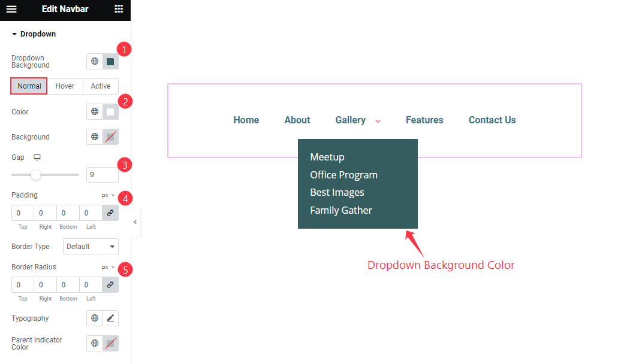Click globe icon next to Typography
This screenshot has height=364, width=618.
tap(95, 318)
